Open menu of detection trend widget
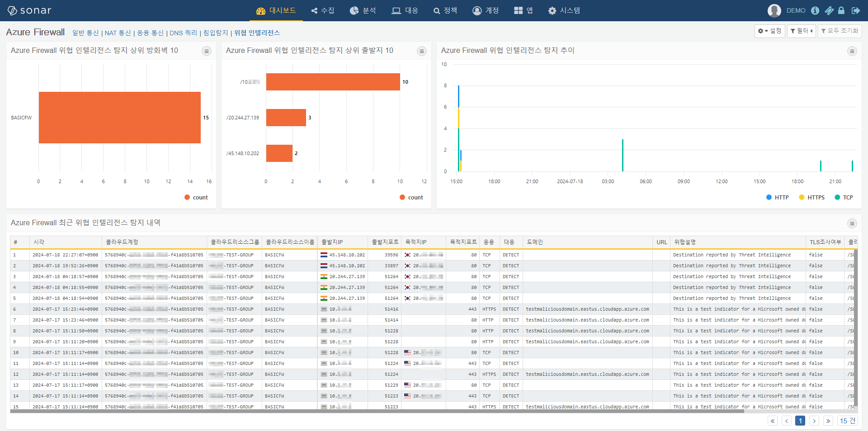 pos(852,51)
